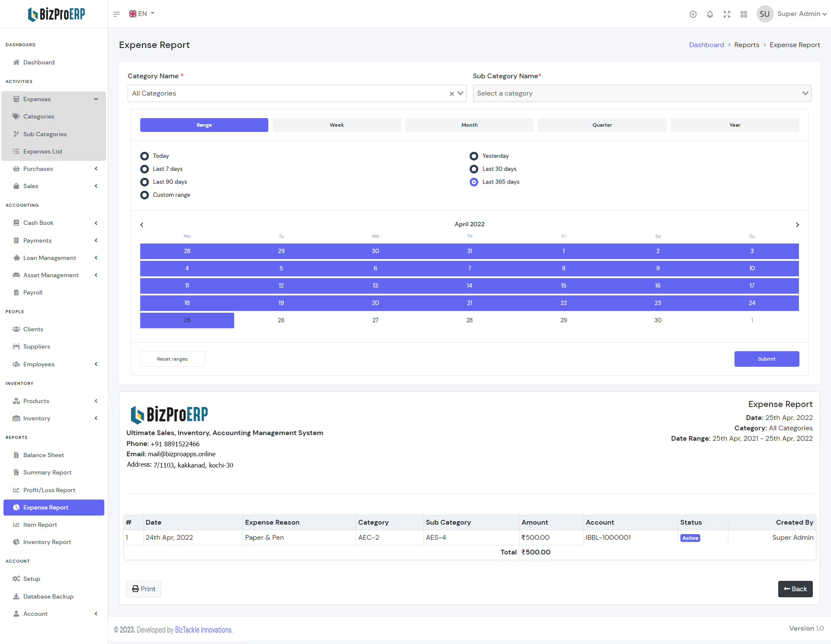Switch to the Month tab

[469, 125]
